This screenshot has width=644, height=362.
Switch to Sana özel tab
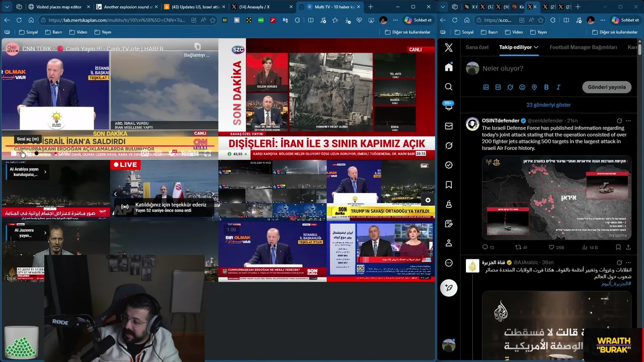477,47
